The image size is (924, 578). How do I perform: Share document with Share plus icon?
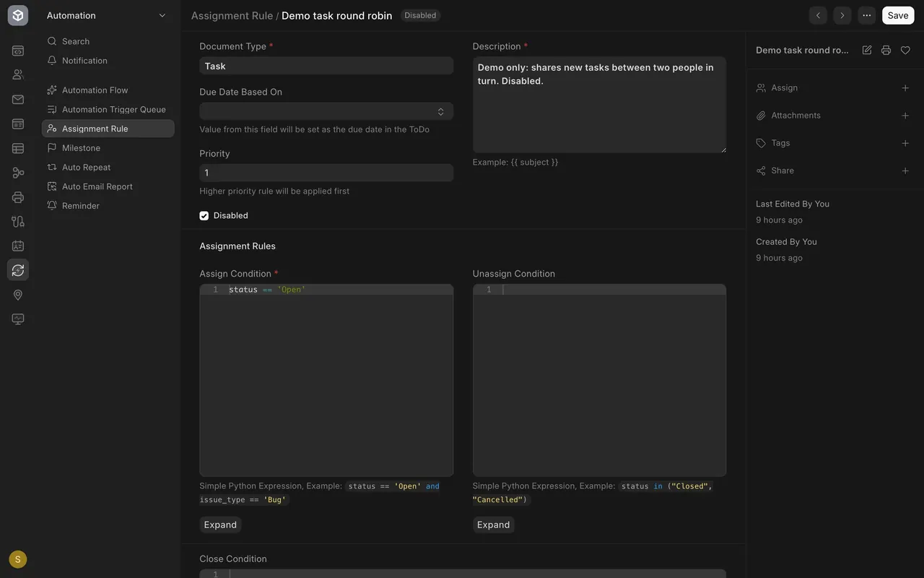pos(905,171)
